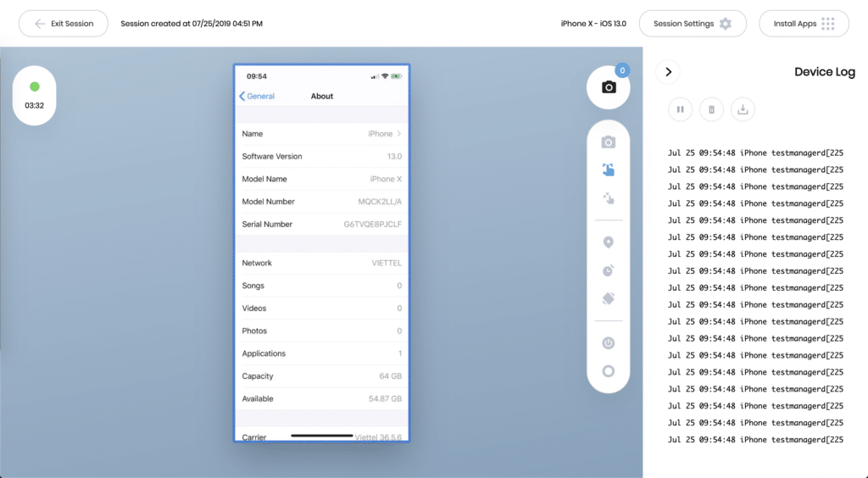Viewport: 868px width, 478px height.
Task: Click the iPhone home indicator bar
Action: tap(322, 436)
